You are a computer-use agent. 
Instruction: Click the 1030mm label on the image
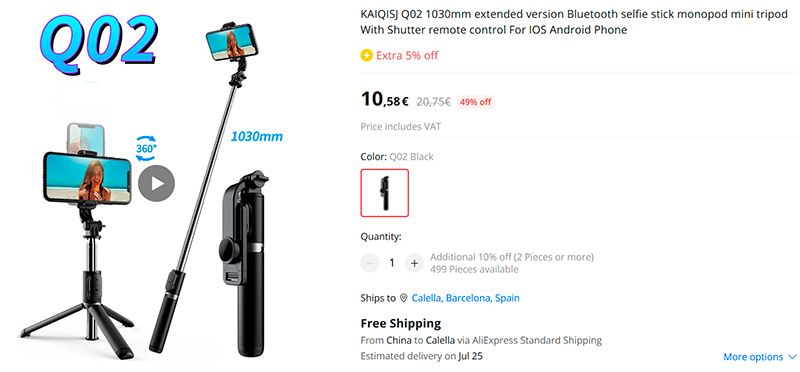click(256, 137)
